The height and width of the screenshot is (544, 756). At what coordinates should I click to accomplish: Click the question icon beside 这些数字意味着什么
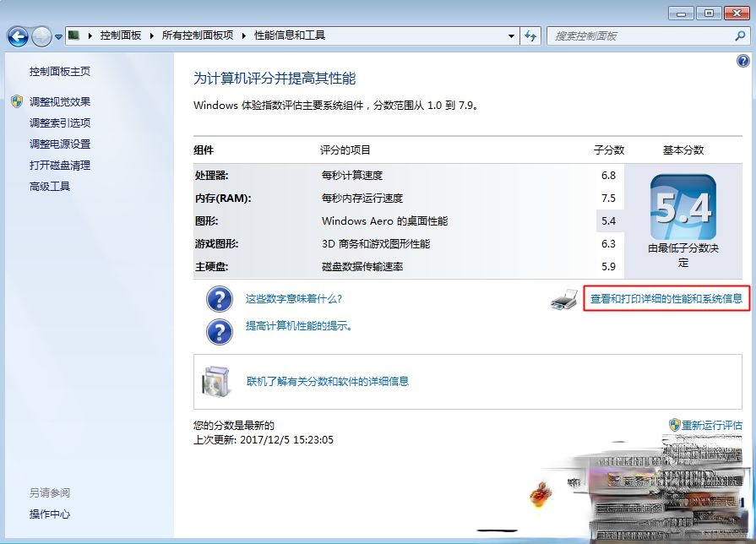220,299
